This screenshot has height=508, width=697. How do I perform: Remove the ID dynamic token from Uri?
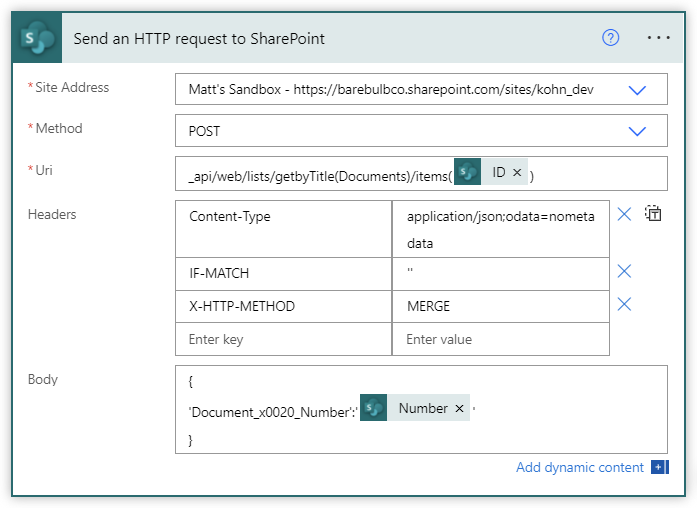517,172
